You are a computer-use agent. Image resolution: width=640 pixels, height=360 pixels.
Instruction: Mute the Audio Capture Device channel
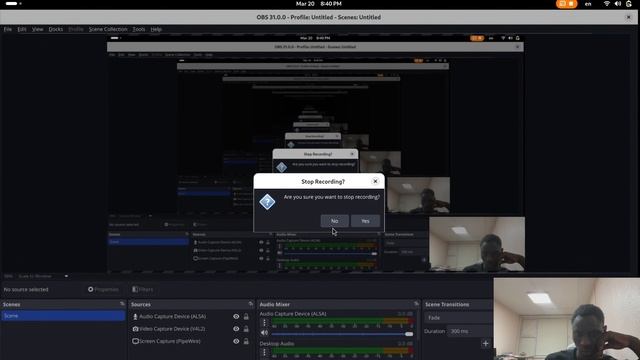point(264,333)
